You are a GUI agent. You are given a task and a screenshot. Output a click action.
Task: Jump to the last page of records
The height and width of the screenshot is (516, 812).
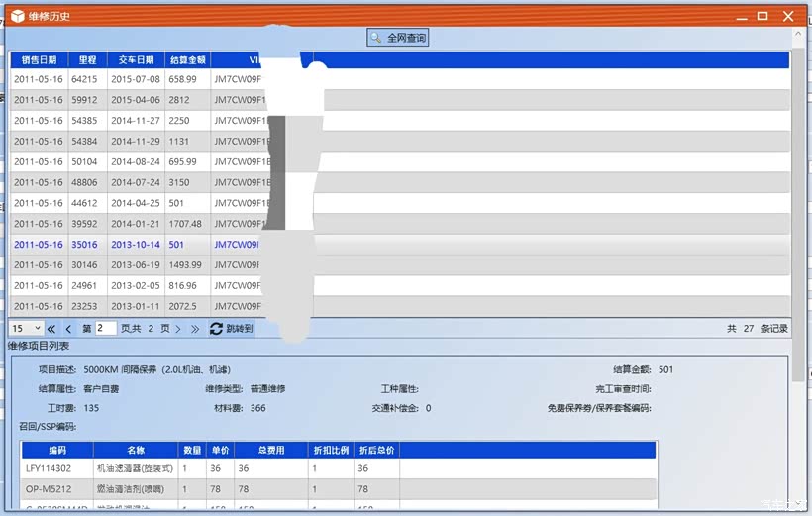pos(194,328)
